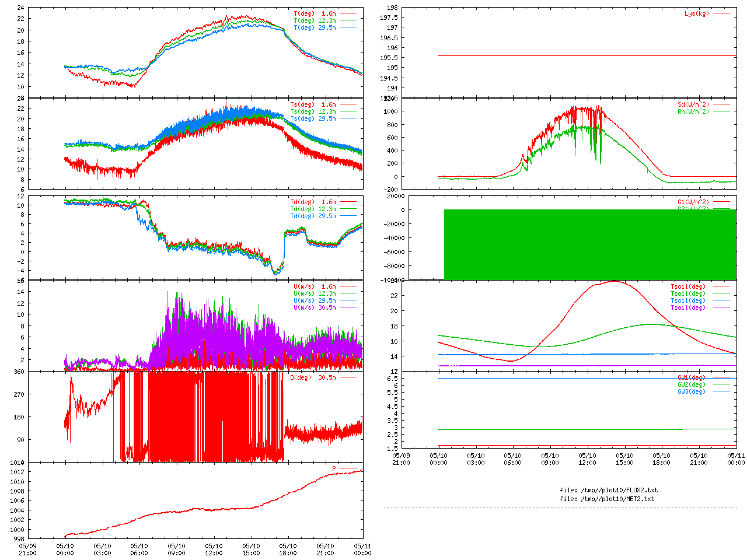The height and width of the screenshot is (560, 747).
Task: Click the "file: /tmp//plot10/FLUX2.txt" text
Action: coord(609,491)
